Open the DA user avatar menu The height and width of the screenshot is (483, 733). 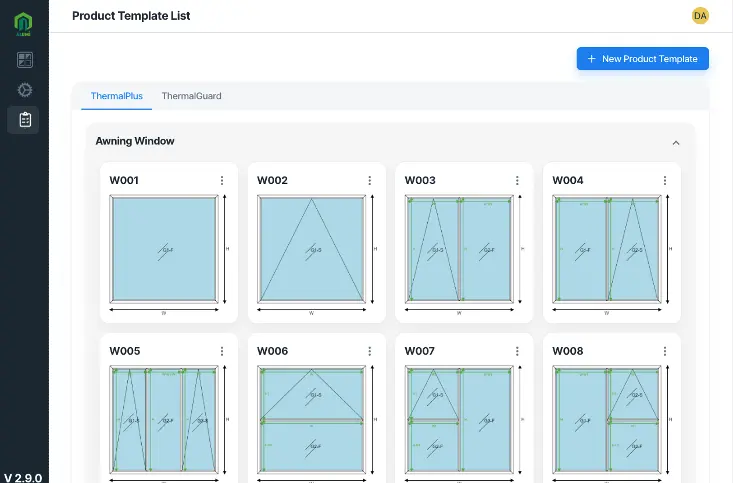coord(700,16)
